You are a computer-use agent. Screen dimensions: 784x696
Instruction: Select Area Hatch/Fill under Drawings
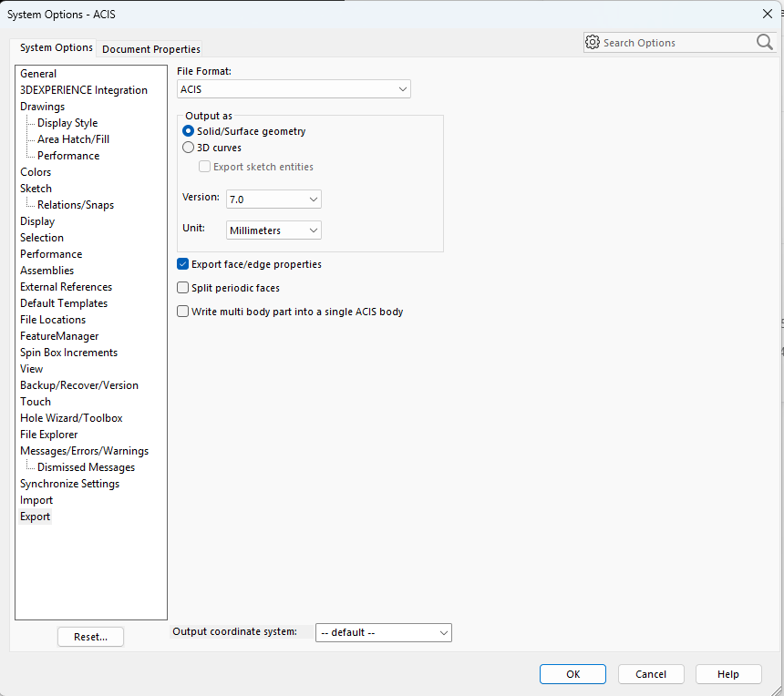pyautogui.click(x=74, y=138)
